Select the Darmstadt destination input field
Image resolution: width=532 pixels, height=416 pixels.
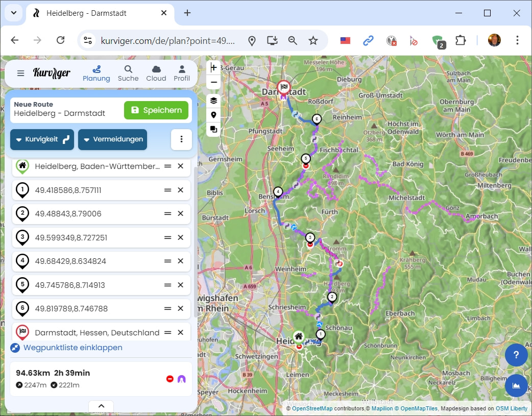point(97,332)
